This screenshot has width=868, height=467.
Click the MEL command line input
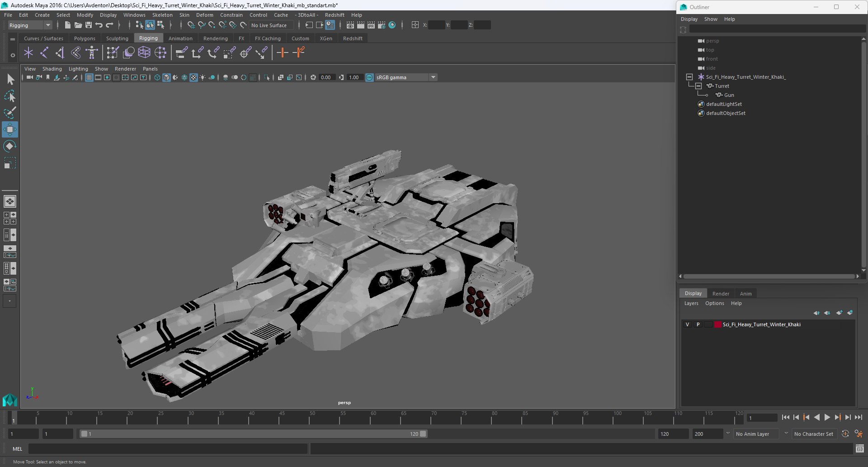[x=168, y=449]
